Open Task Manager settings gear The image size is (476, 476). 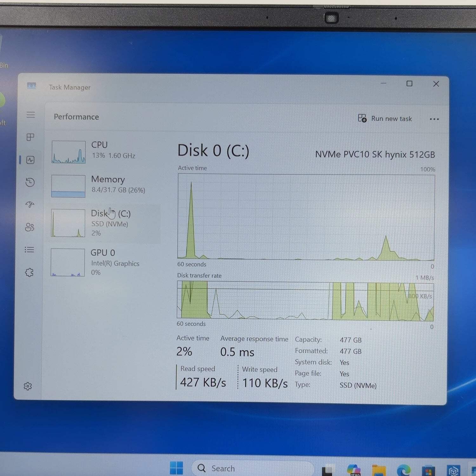28,386
